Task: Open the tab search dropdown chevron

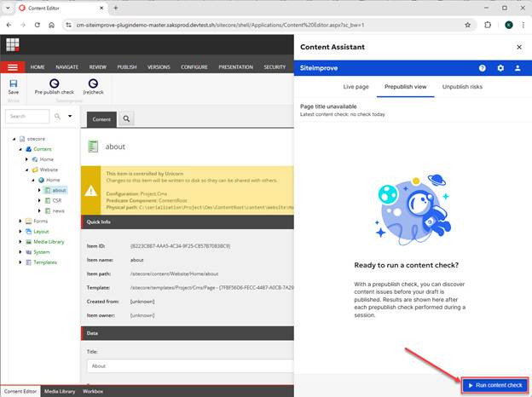Action: pyautogui.click(x=8, y=9)
